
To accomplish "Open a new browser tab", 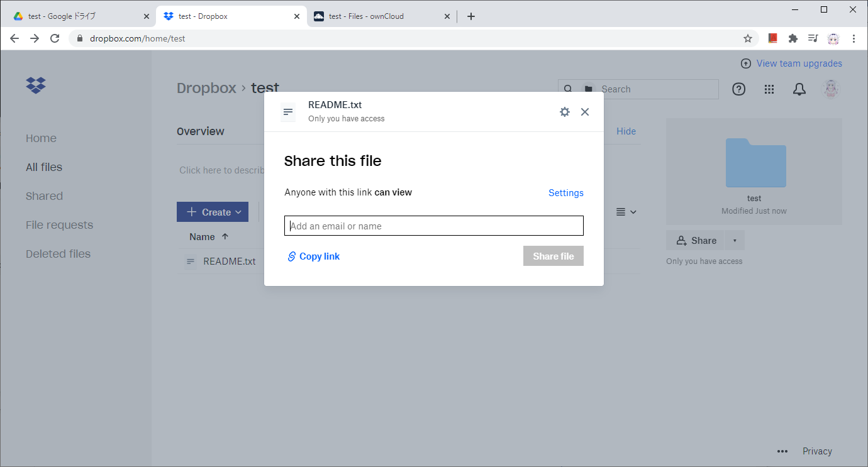I will click(471, 16).
